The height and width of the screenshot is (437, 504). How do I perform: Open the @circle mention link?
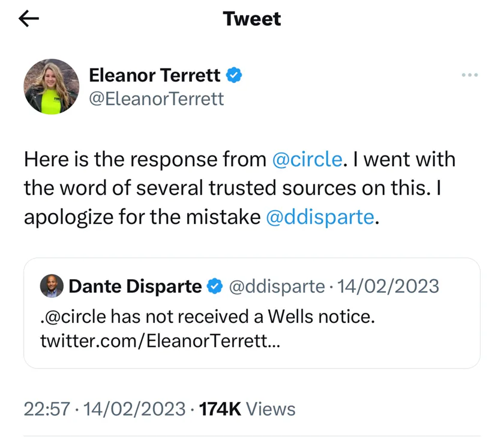(307, 159)
